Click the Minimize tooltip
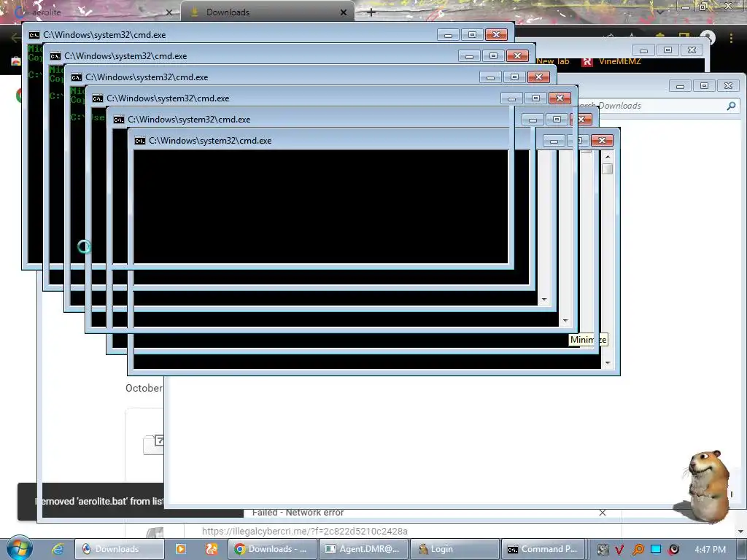Screen dimensions: 747x560 tap(589, 340)
